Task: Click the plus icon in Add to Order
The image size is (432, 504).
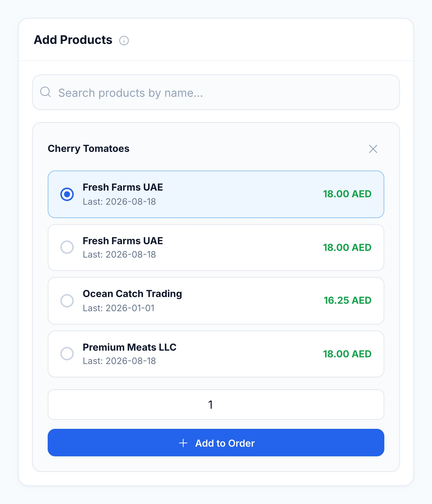Action: [x=183, y=443]
